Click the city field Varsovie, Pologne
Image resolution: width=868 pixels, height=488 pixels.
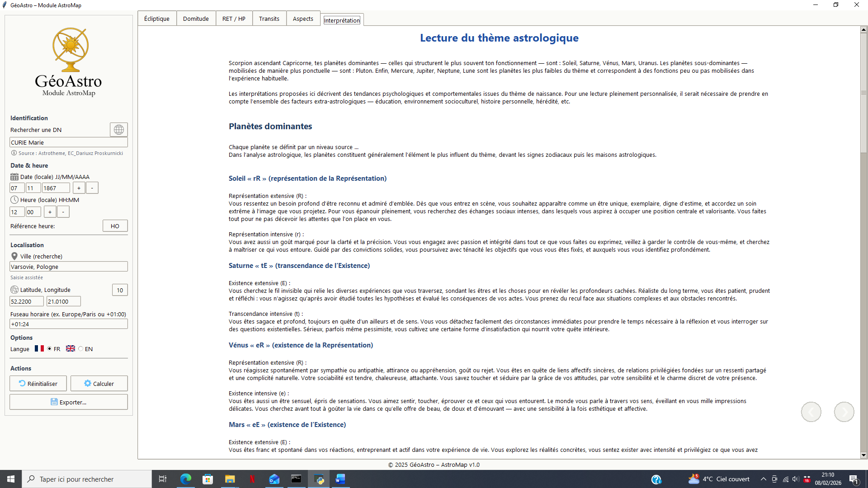[69, 267]
